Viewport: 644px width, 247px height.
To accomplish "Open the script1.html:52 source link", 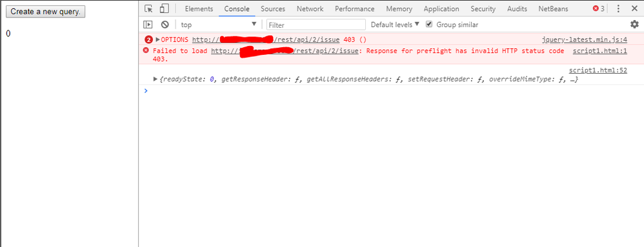I will coord(598,70).
